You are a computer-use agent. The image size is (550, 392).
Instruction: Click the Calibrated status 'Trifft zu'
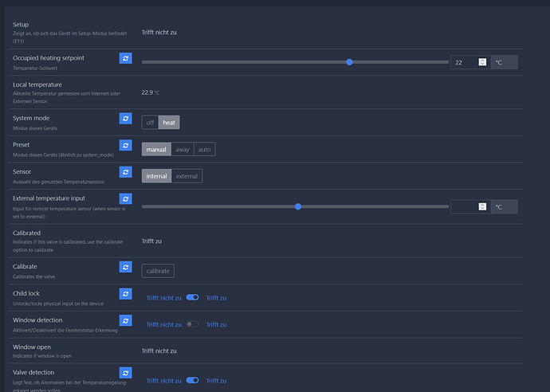(151, 241)
